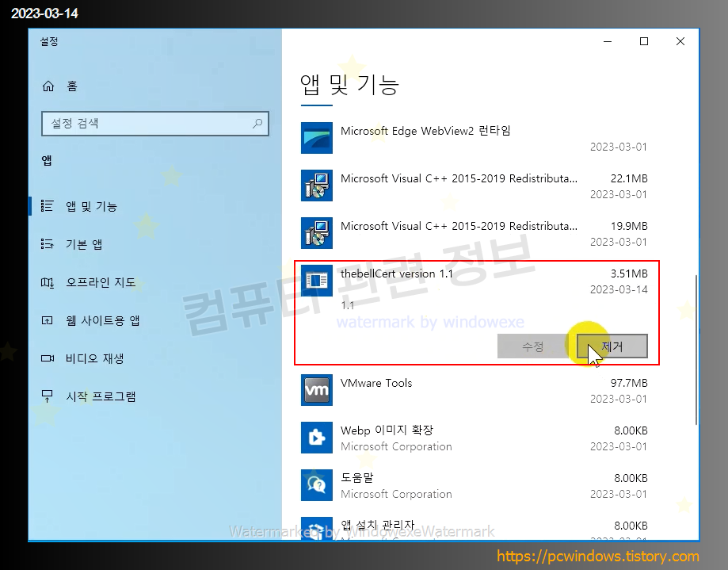This screenshot has width=728, height=570.
Task: Select the 오프라인 지도 map icon
Action: click(x=48, y=282)
